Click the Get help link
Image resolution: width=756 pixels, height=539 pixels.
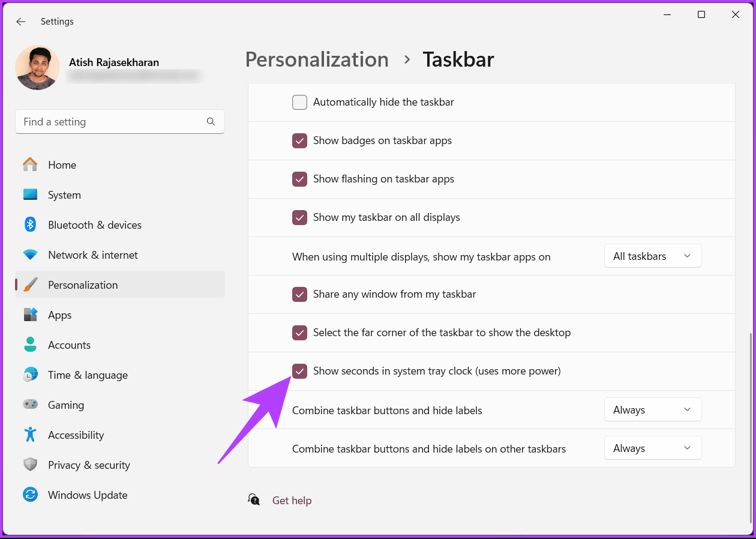292,501
